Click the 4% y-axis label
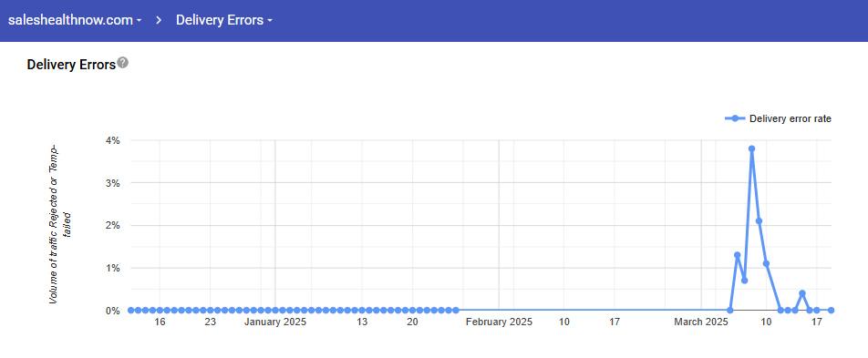This screenshot has height=358, width=868. coord(113,140)
